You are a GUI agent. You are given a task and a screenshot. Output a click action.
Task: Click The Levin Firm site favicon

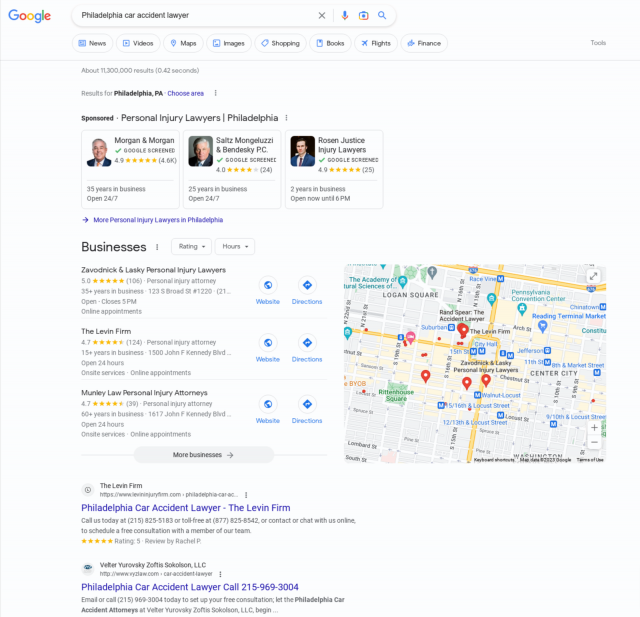[87, 490]
